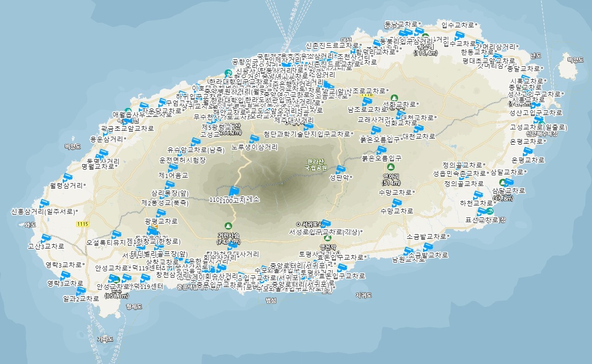Select the 선화교차로 label

tap(401, 123)
